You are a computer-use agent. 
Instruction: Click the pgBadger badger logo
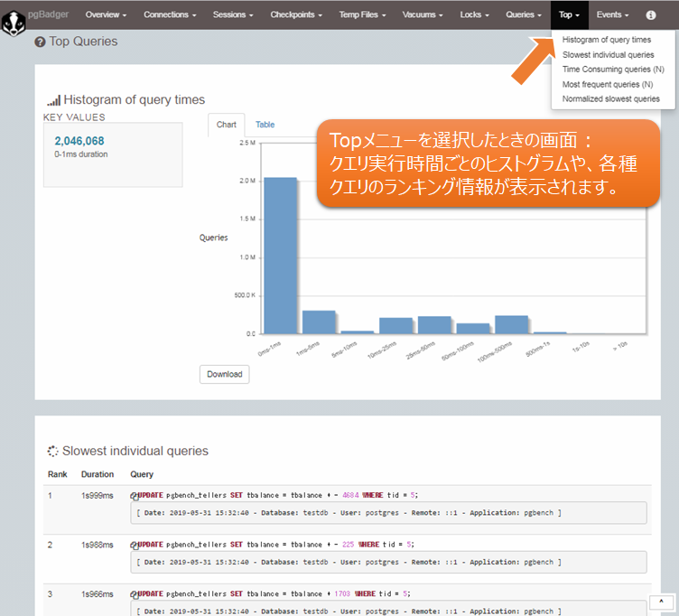point(14,23)
